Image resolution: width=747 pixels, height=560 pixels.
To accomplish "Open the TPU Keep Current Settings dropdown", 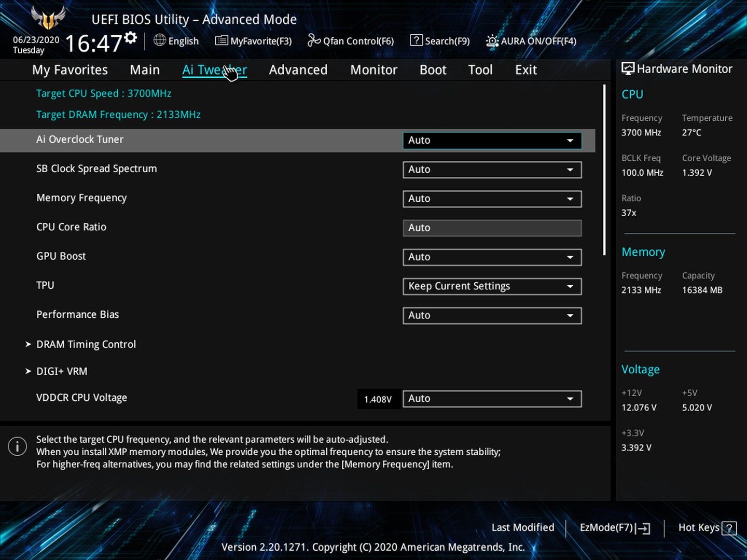I will coord(492,286).
